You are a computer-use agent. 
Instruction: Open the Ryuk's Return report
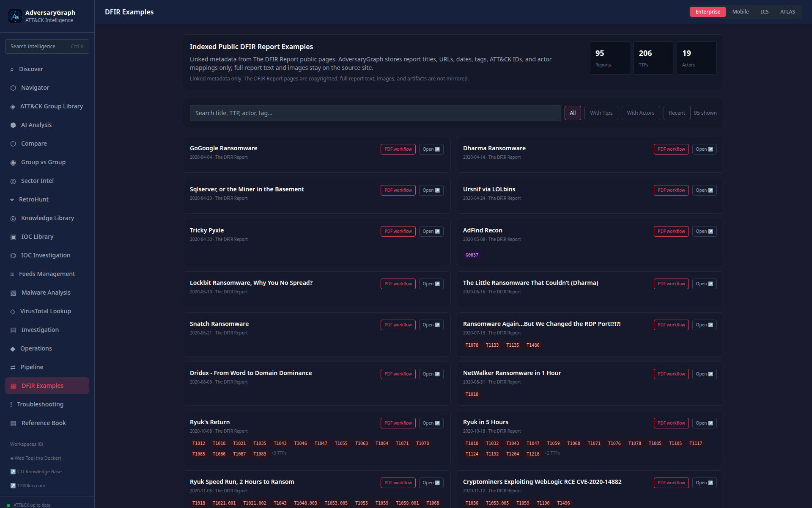click(x=431, y=423)
